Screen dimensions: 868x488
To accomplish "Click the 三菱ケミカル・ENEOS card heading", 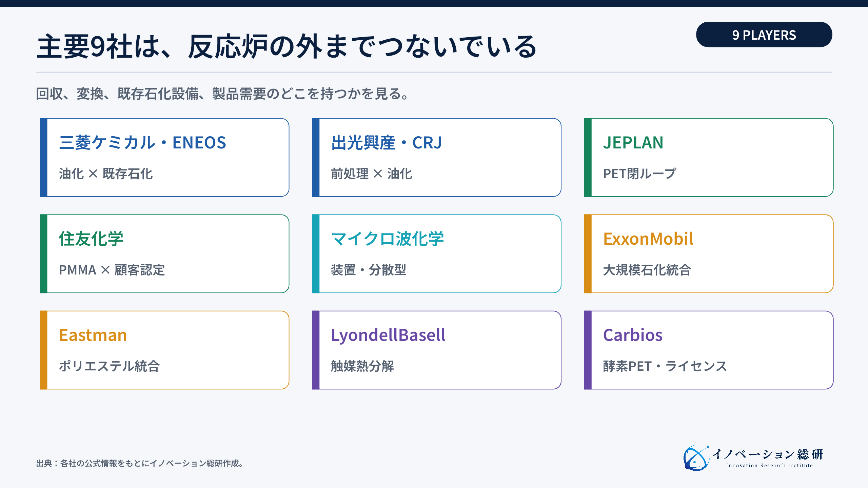I will [142, 142].
